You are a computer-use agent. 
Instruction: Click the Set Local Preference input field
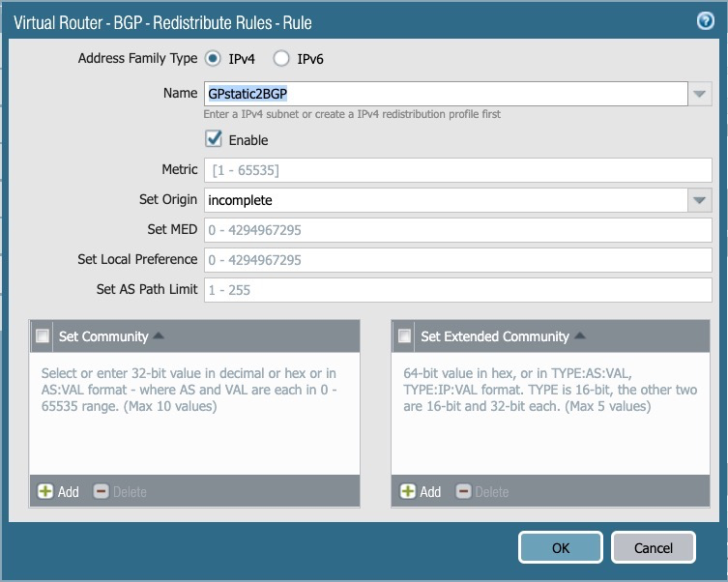click(458, 260)
